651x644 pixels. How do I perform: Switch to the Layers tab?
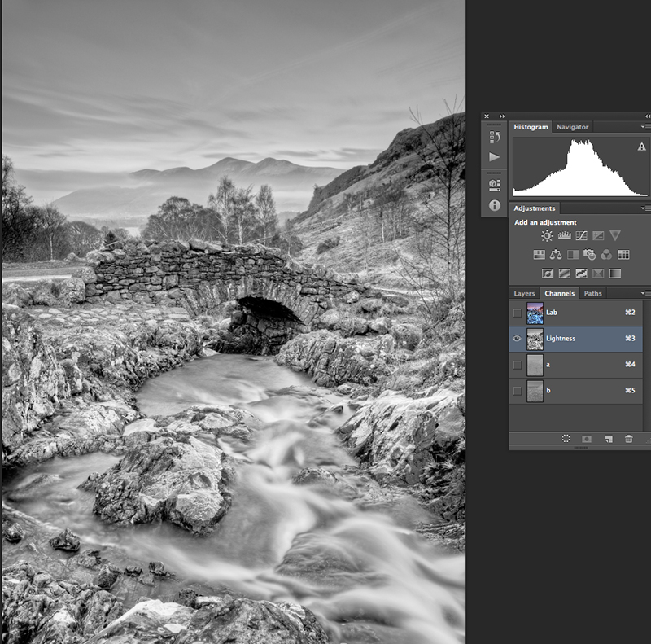point(524,293)
